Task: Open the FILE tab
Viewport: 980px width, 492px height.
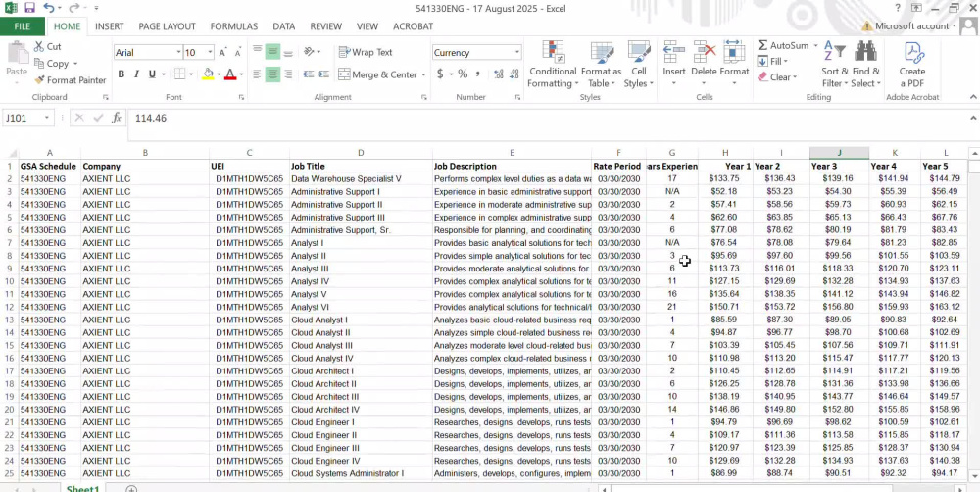Action: click(x=22, y=26)
